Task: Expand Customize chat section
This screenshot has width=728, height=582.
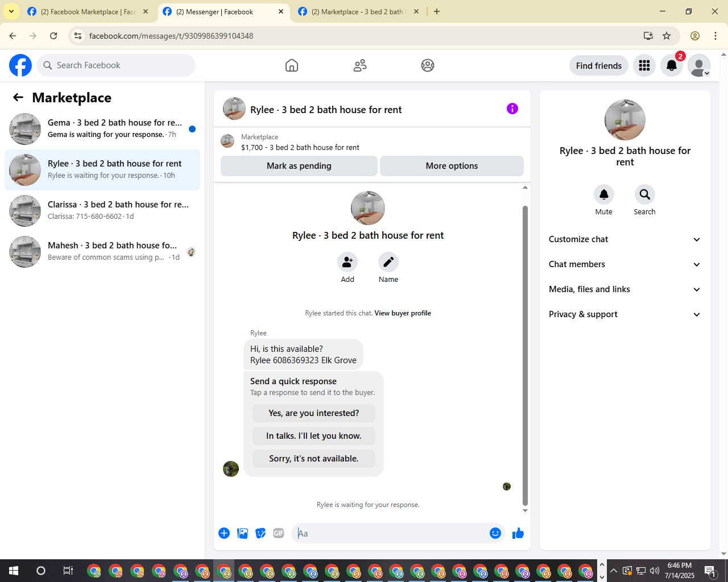Action: tap(625, 239)
